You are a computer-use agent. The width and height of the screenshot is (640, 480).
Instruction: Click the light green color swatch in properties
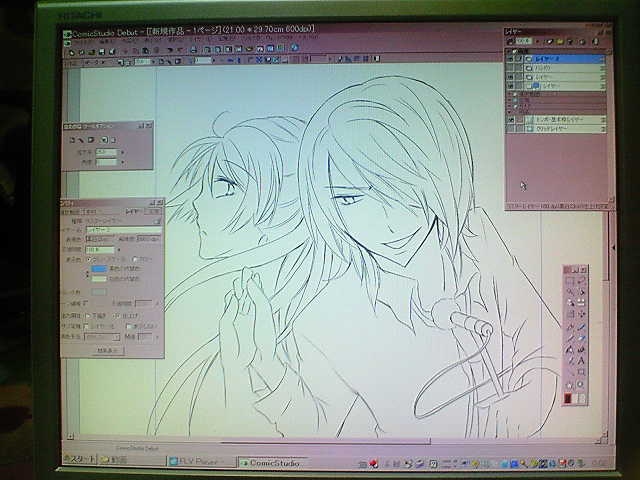100,279
